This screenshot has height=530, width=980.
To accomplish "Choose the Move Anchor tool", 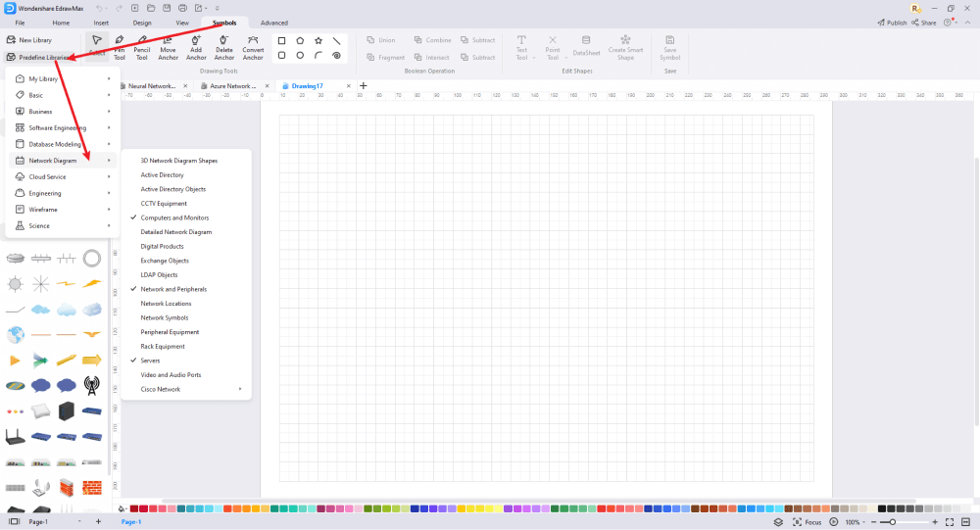I will coord(168,48).
